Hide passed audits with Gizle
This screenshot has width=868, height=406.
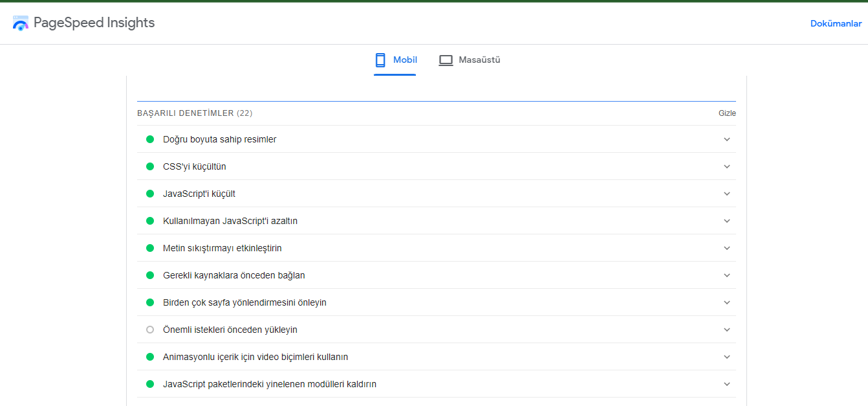727,113
